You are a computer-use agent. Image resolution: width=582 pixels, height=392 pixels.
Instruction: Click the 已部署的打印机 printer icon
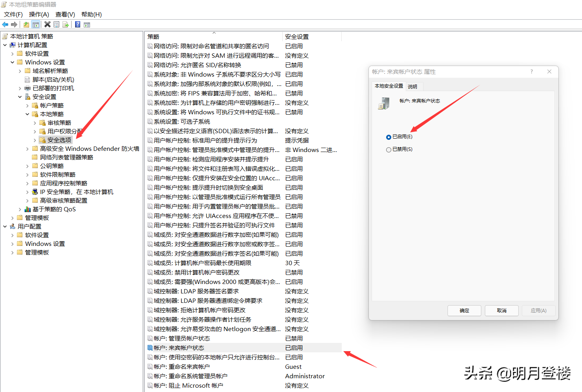[28, 88]
